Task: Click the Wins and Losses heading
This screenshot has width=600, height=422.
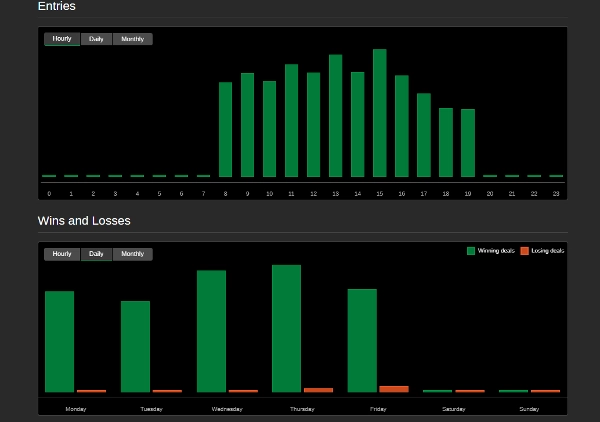Action: tap(84, 221)
